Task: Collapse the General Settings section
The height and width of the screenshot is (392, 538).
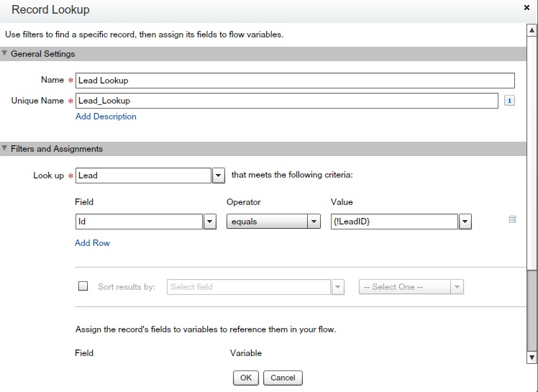Action: coord(5,54)
